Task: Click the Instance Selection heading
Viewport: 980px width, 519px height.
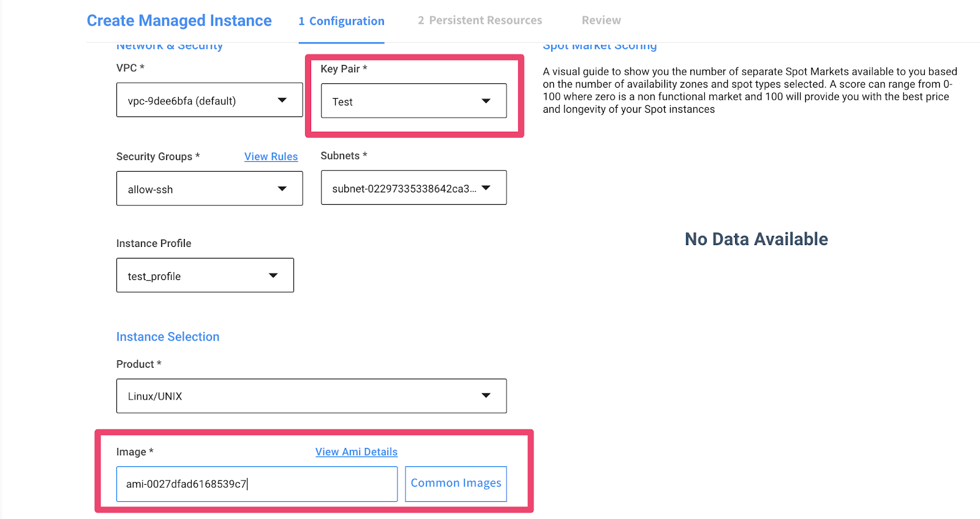Action: coord(168,336)
